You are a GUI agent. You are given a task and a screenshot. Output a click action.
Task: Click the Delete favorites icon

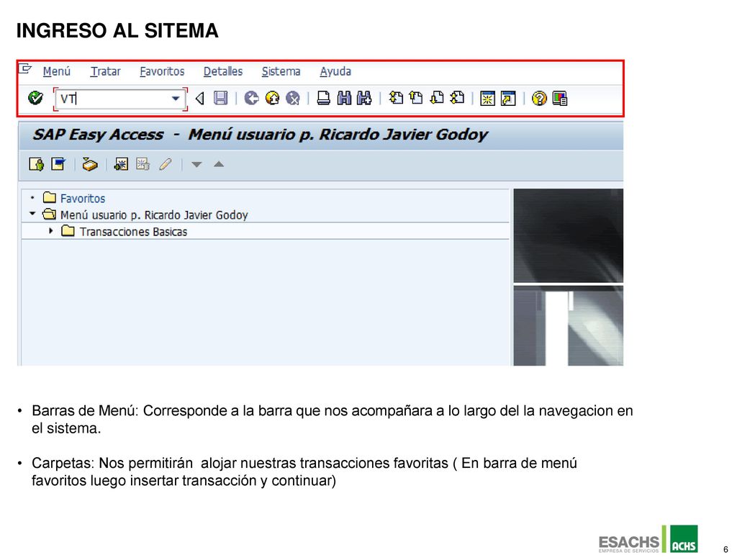[x=143, y=165]
